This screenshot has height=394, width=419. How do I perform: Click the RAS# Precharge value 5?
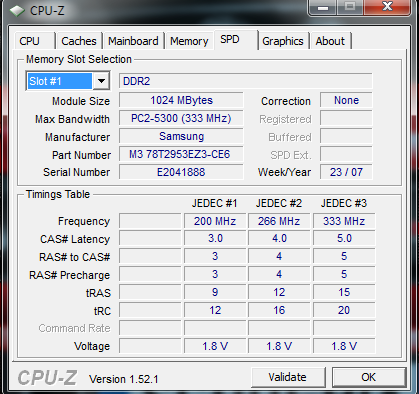coord(344,274)
